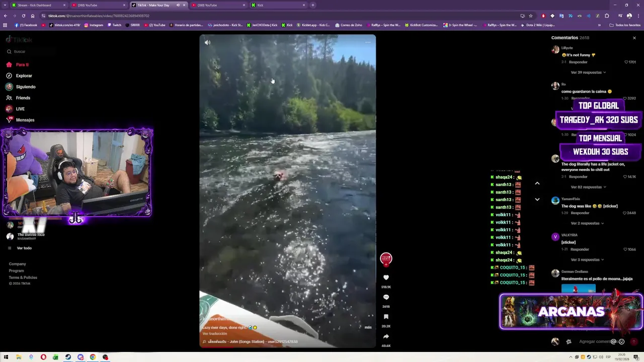
Task: Reply to Lillyute's comment via Responder
Action: point(578,62)
